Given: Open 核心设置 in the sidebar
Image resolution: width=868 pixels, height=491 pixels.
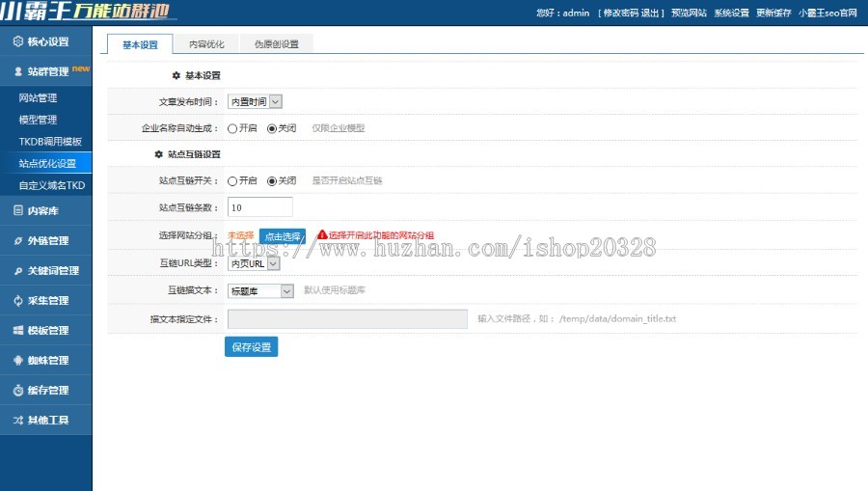Looking at the screenshot, I should tap(46, 41).
